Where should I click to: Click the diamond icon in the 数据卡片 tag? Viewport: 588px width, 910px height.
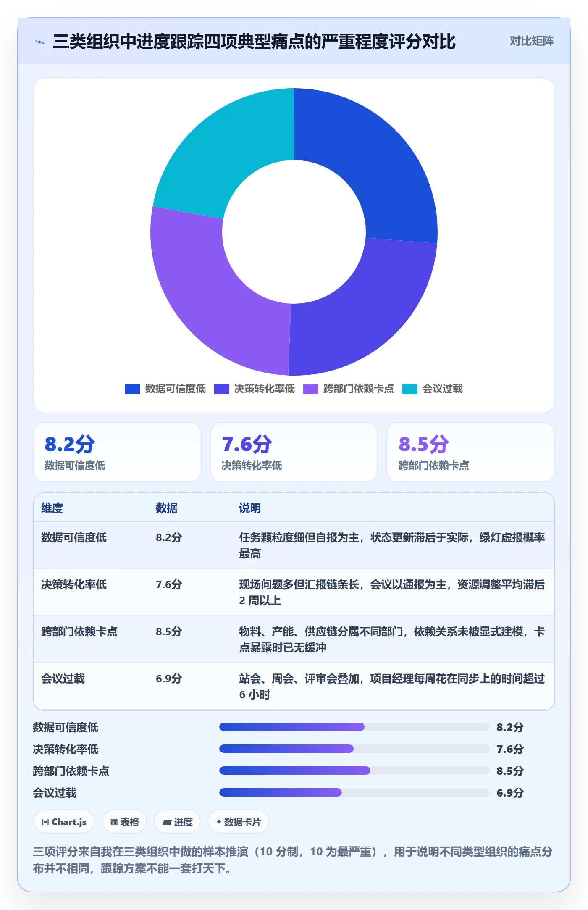pos(219,822)
